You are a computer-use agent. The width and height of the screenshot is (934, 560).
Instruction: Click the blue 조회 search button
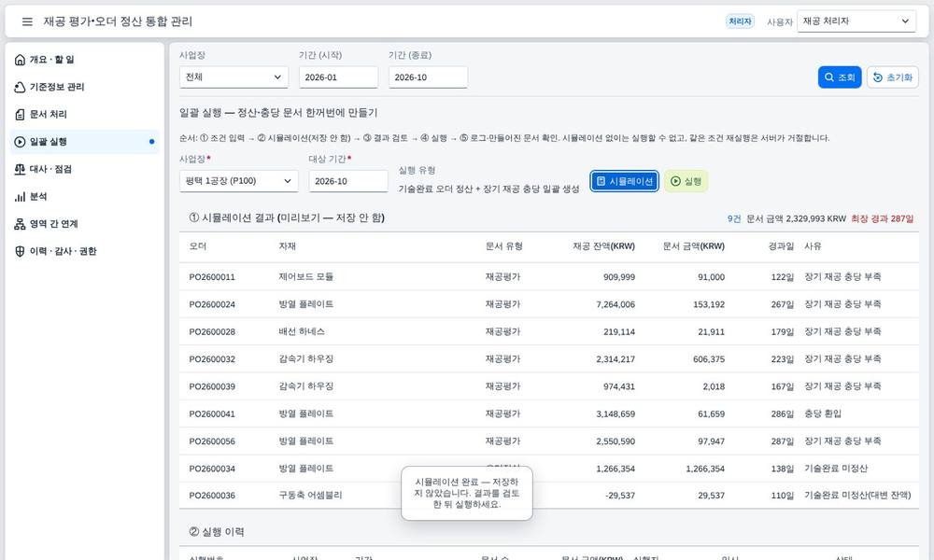tap(840, 77)
